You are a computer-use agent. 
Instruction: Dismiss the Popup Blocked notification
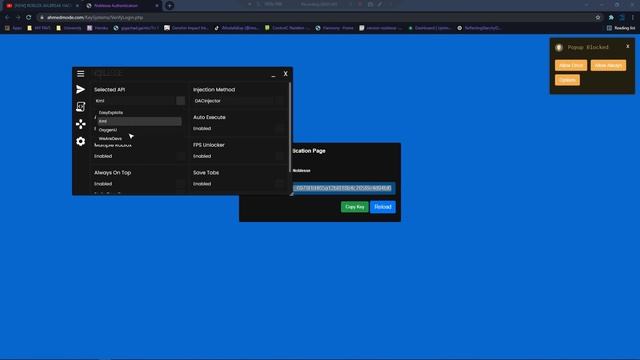click(628, 47)
